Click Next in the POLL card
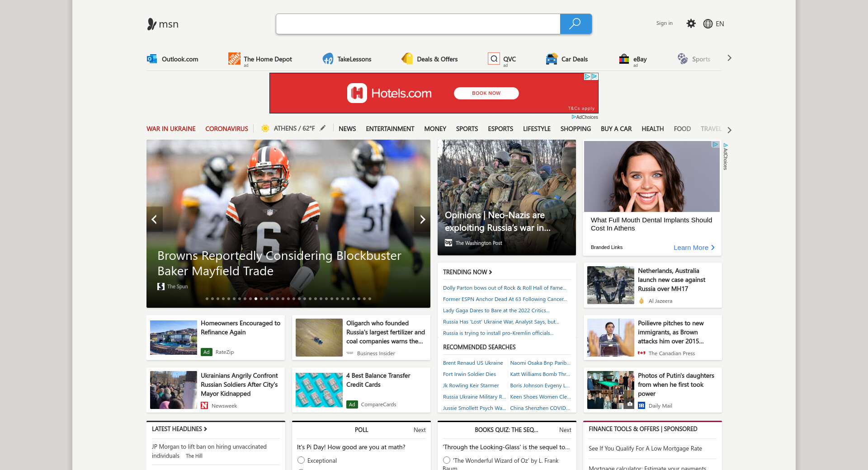The image size is (868, 470). coord(420,430)
